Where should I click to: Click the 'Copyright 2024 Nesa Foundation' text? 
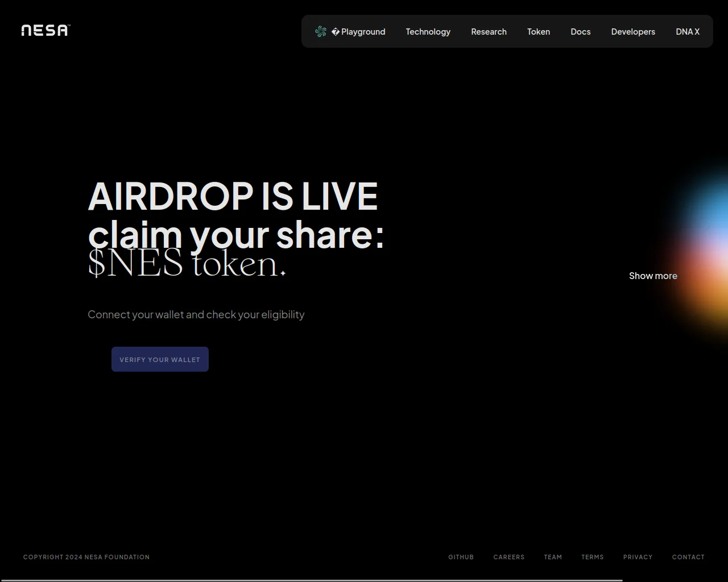[86, 557]
